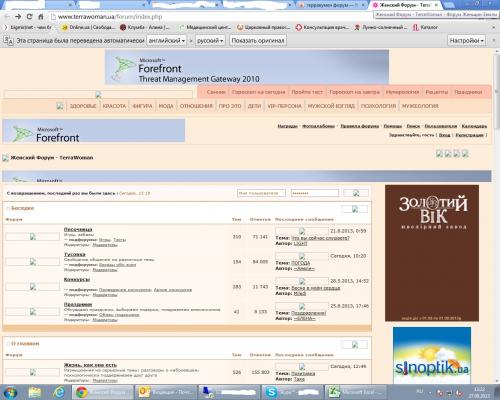Viewport: 500px width, 400px height.
Task: Toggle the Беседки category marker
Action: coord(8,208)
